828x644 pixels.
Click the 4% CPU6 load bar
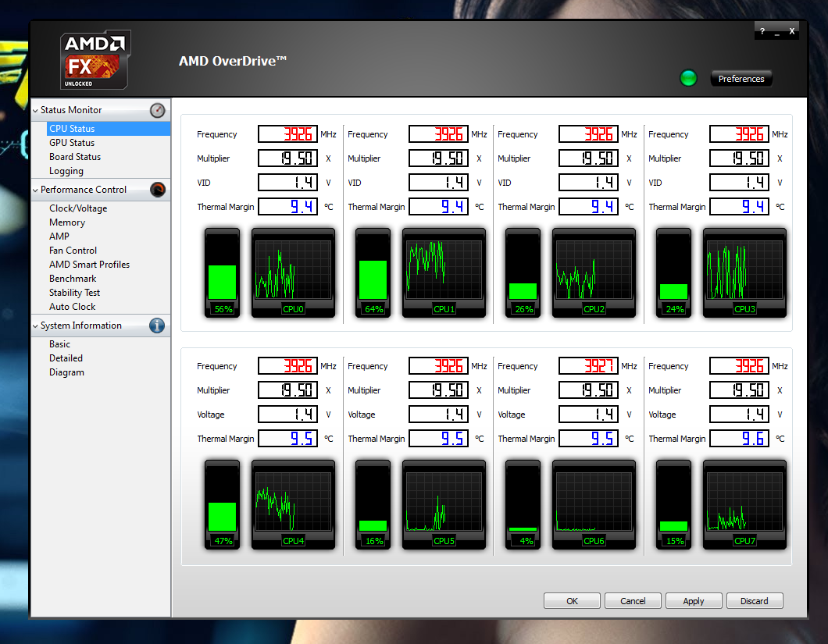coord(523,504)
